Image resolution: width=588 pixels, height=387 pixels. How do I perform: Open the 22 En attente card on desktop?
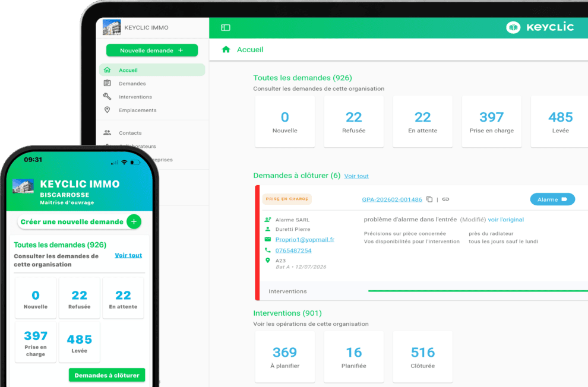423,122
